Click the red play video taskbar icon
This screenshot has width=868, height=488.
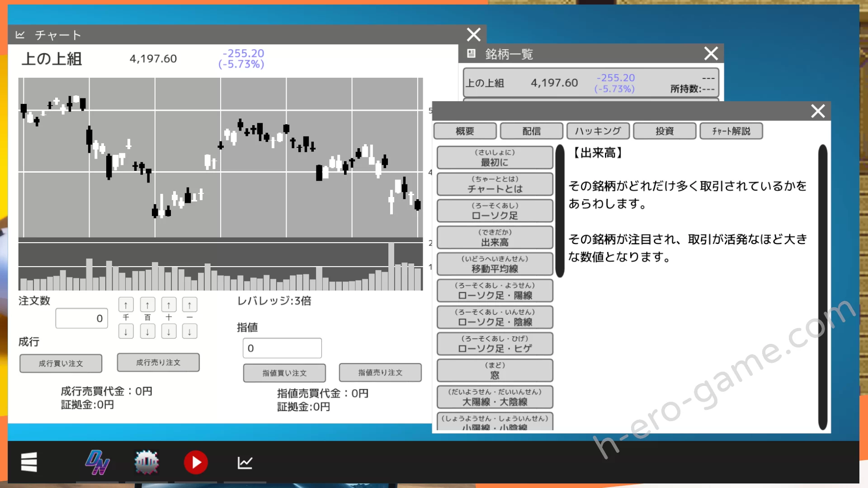pyautogui.click(x=196, y=462)
